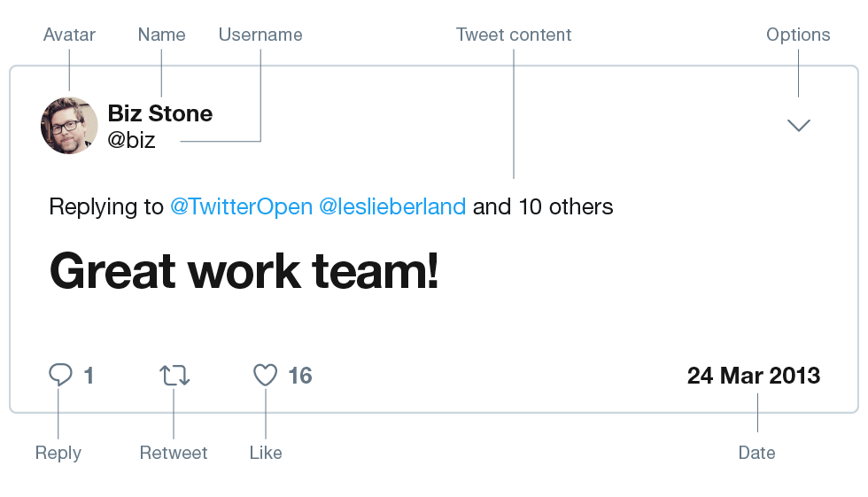This screenshot has height=497, width=868.
Task: Click the 'Username' annotation label
Action: pos(260,35)
